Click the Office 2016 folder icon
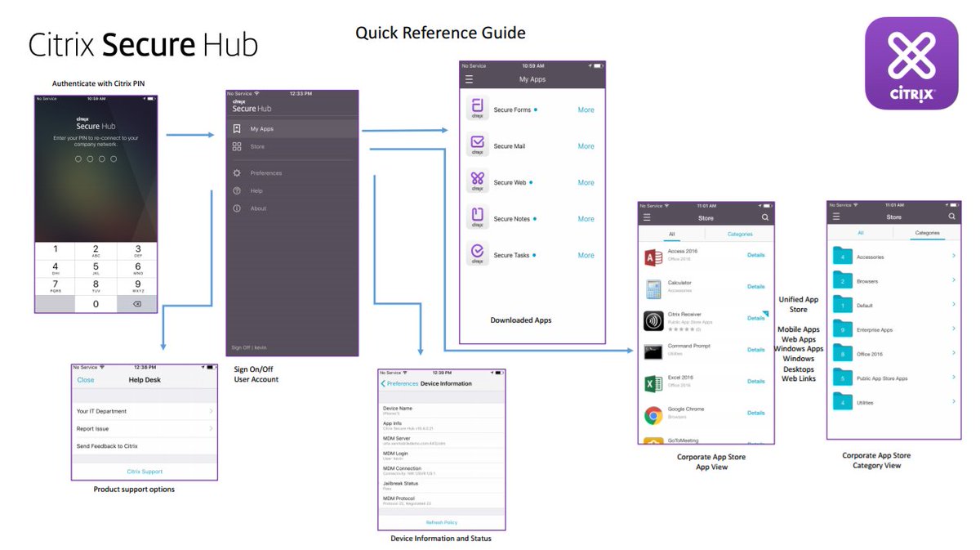Screen dimensions: 980x550 pos(842,354)
